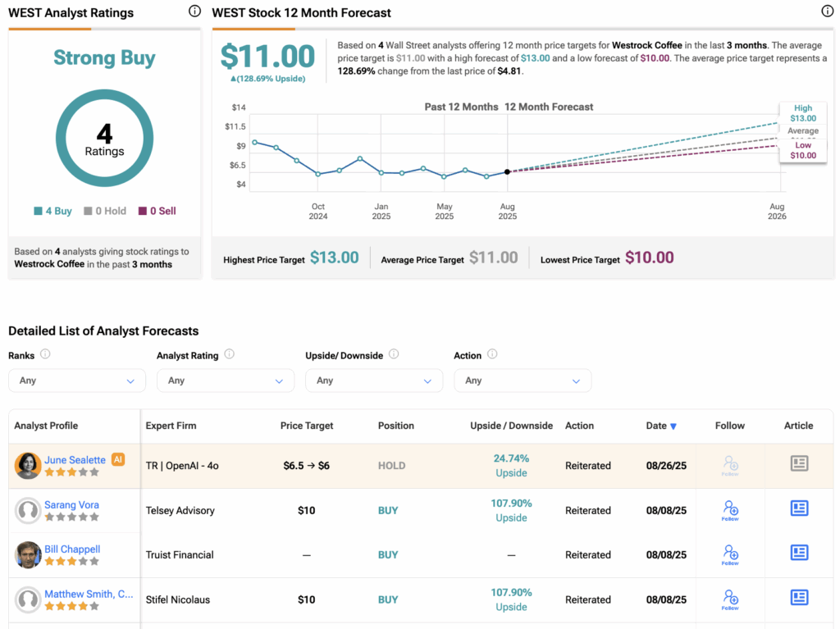Click the teal 4 Buy legend square

(x=38, y=211)
